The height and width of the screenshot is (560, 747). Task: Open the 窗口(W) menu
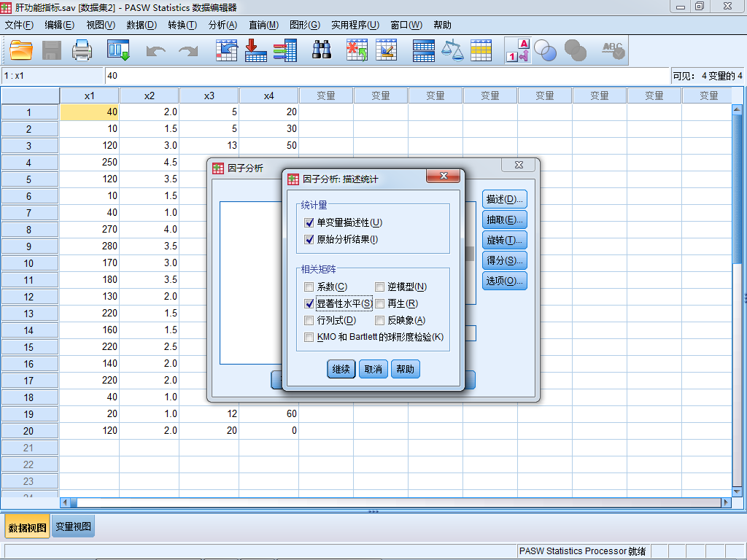click(406, 25)
